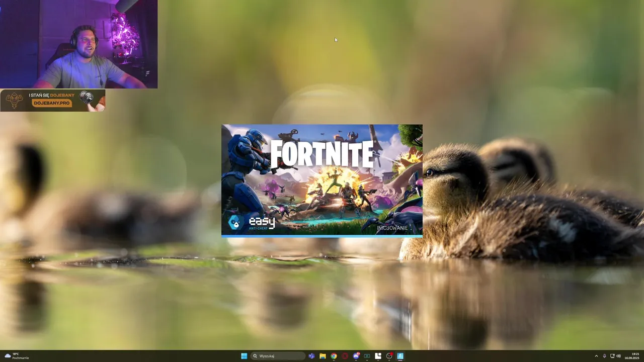Viewport: 644px width, 362px height.
Task: Click the blue splash loading progress bar
Action: [x=322, y=236]
